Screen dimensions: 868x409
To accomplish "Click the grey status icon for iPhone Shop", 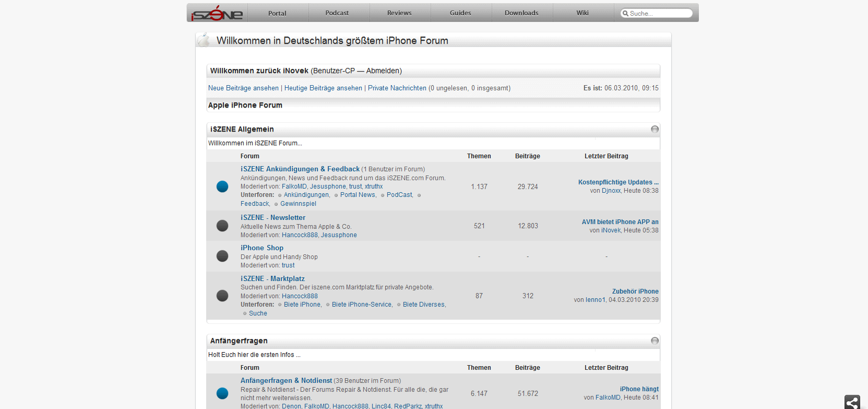I will [222, 256].
